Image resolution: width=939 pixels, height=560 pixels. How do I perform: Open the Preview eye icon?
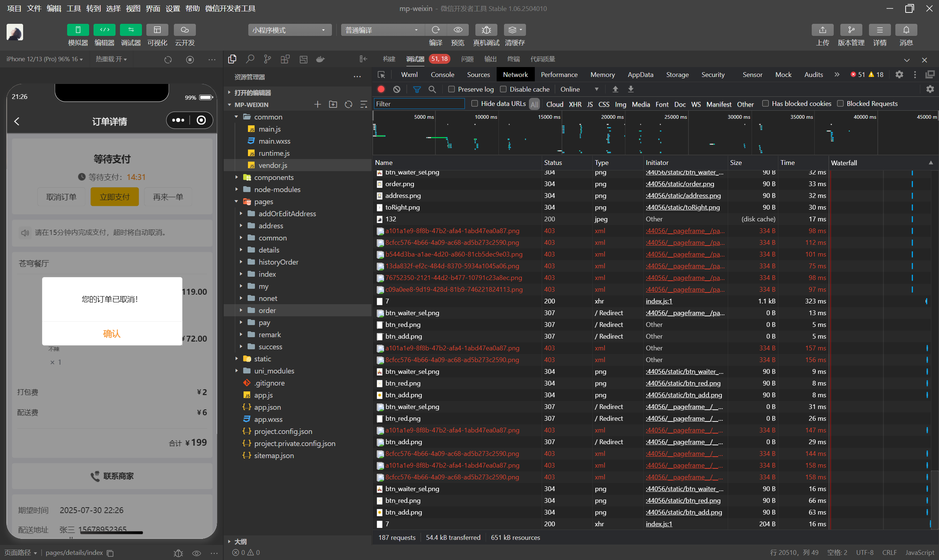point(458,30)
